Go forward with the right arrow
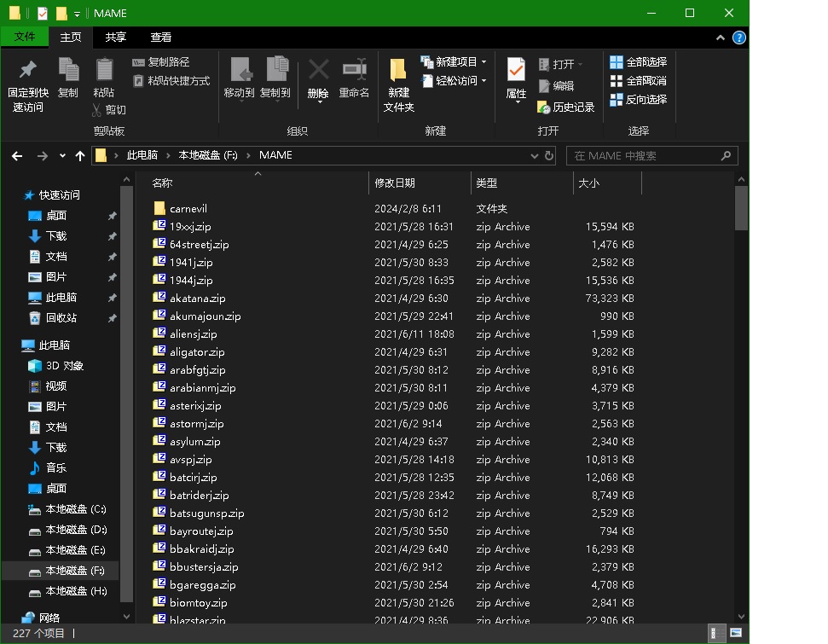 [43, 156]
